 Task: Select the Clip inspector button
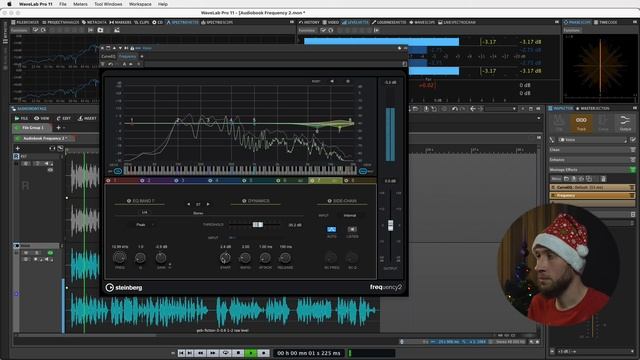point(559,123)
